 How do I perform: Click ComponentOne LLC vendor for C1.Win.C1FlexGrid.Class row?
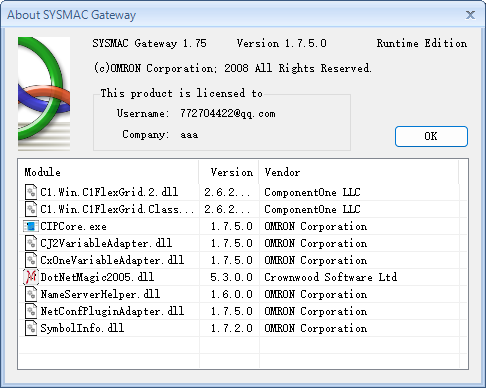click(312, 209)
